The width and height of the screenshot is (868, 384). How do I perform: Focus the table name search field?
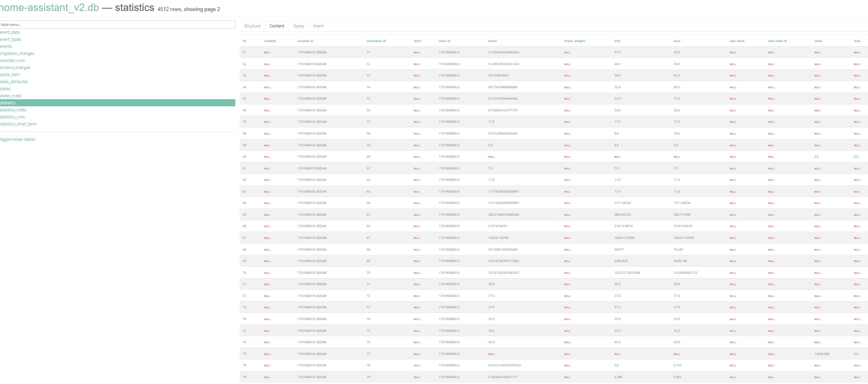tap(118, 24)
